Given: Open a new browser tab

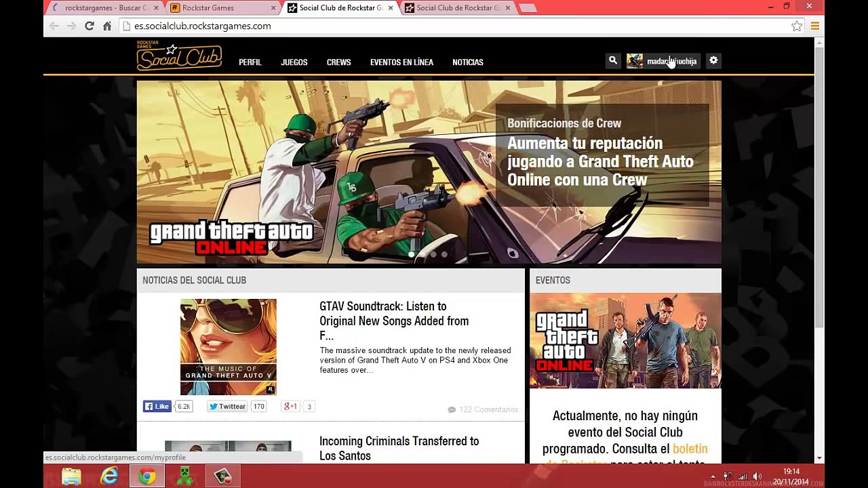Looking at the screenshot, I should tap(528, 8).
